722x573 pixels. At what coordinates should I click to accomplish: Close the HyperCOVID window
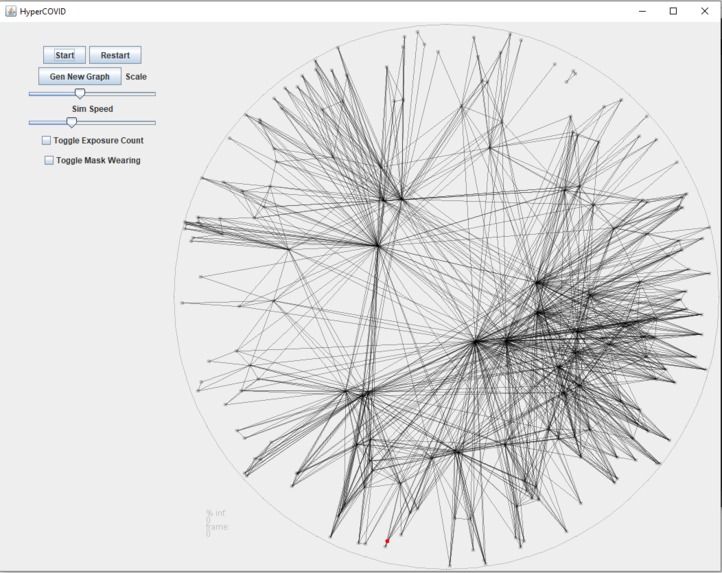click(705, 11)
